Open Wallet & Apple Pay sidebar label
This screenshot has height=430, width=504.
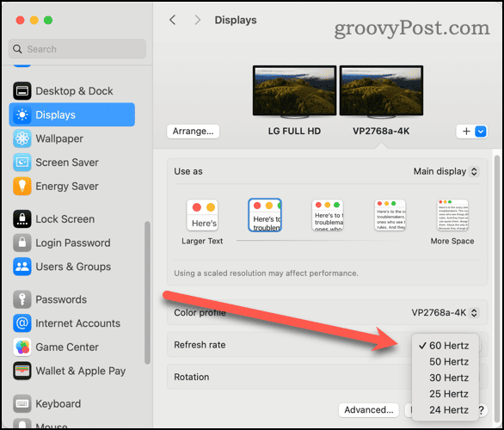81,371
